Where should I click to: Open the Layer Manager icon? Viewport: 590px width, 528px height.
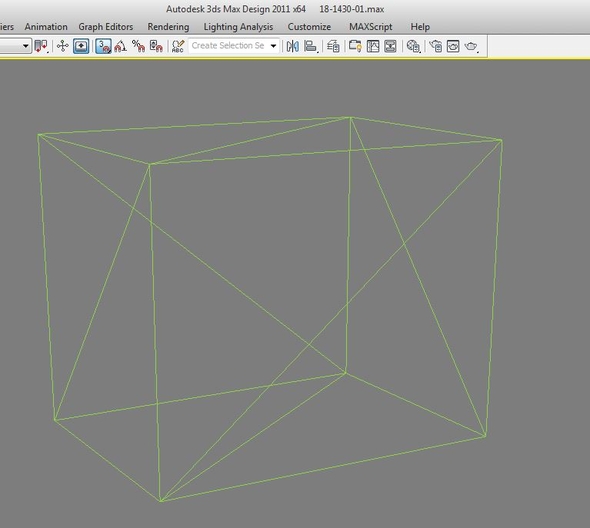pyautogui.click(x=333, y=46)
